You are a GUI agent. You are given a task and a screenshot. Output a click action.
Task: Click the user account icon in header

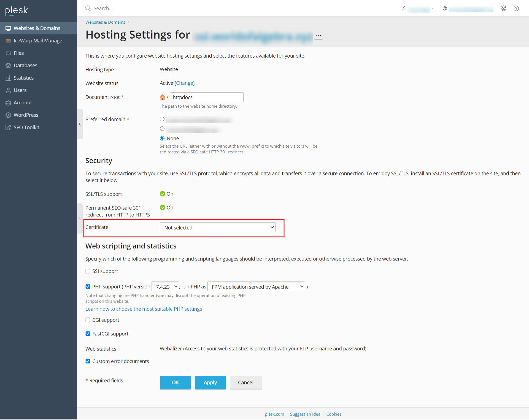[404, 9]
